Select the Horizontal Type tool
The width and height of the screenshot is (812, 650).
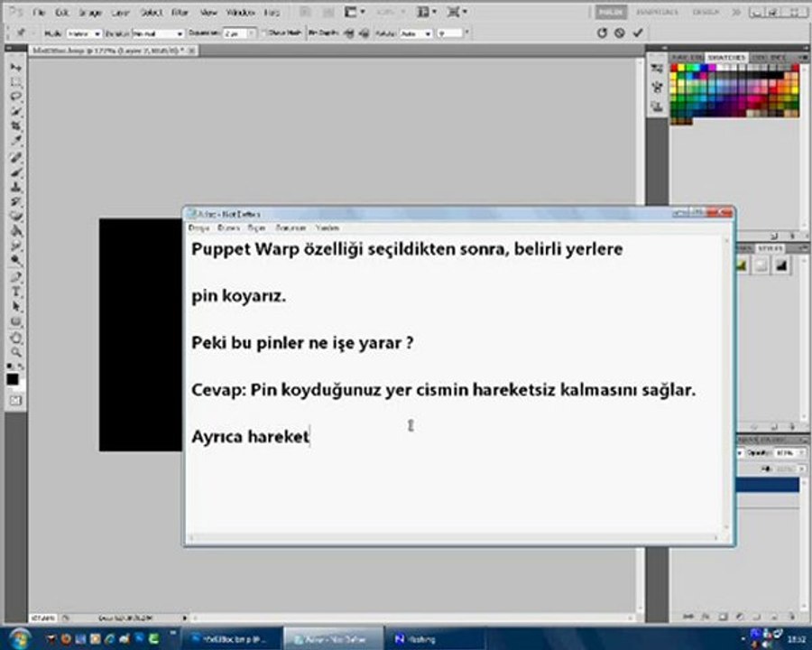(15, 292)
